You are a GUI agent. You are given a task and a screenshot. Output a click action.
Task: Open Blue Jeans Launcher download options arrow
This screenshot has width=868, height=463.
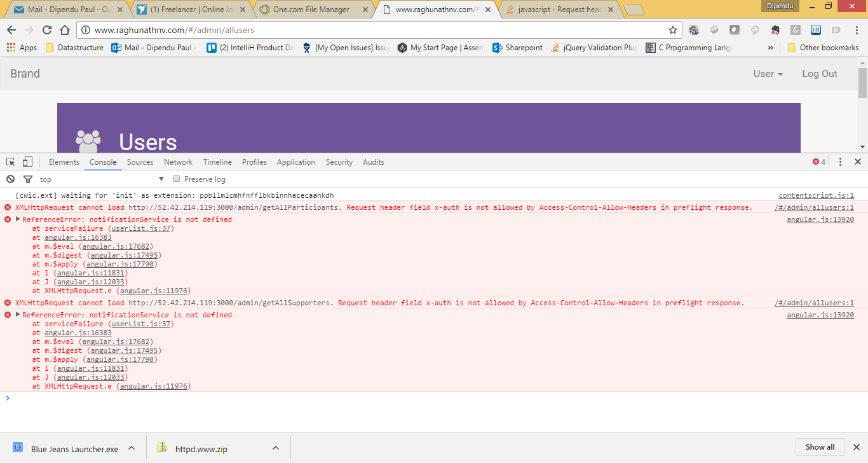[132, 448]
